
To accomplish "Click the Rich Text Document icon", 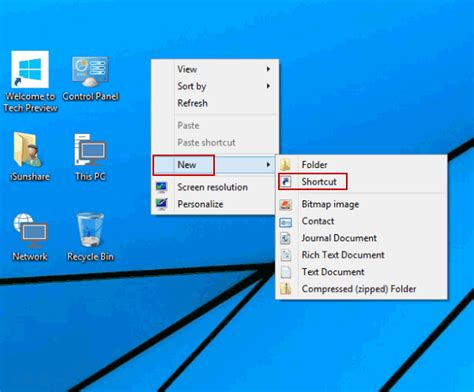I will coord(286,255).
